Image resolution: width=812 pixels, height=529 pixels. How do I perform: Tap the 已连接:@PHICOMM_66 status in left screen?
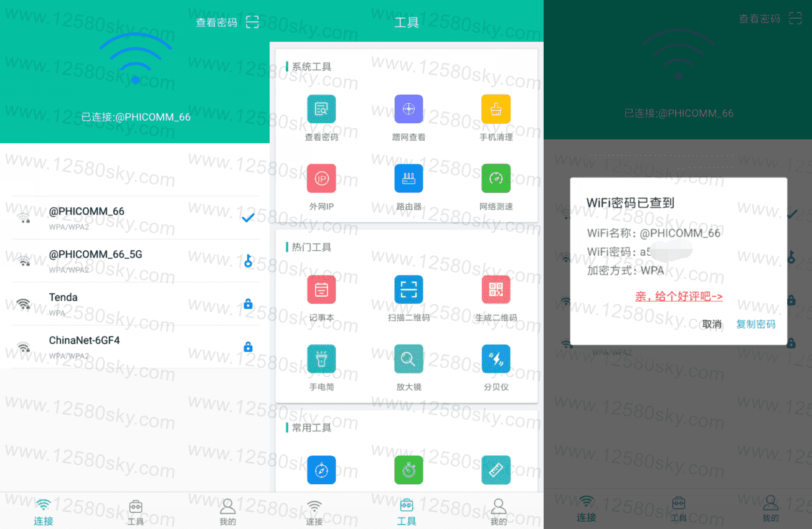pos(136,116)
